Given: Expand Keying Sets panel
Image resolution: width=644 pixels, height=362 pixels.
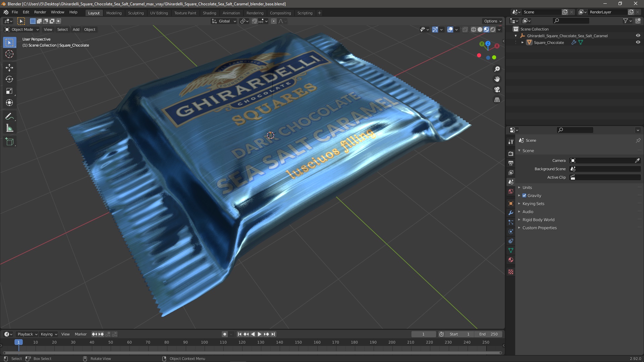Looking at the screenshot, I should click(533, 203).
